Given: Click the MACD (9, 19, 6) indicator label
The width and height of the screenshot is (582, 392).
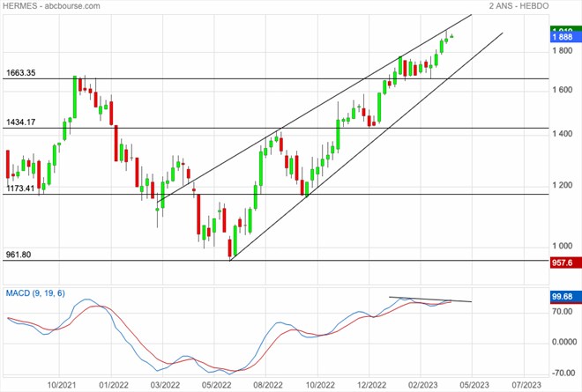Looking at the screenshot, I should pos(35,293).
